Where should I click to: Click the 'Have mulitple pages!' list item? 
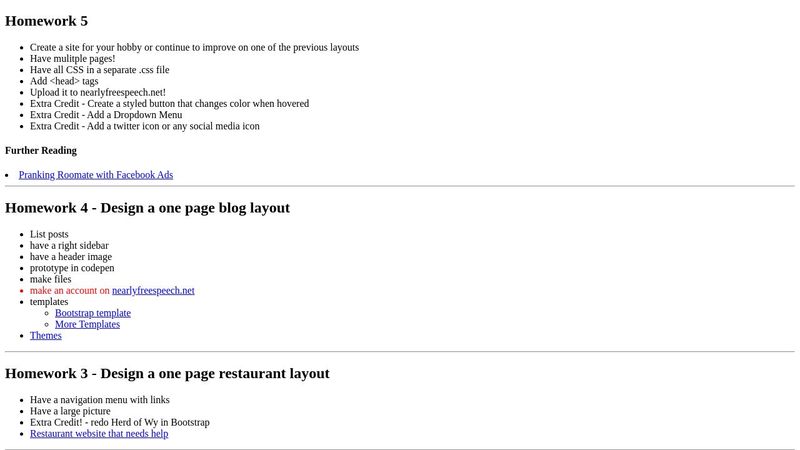tap(72, 59)
